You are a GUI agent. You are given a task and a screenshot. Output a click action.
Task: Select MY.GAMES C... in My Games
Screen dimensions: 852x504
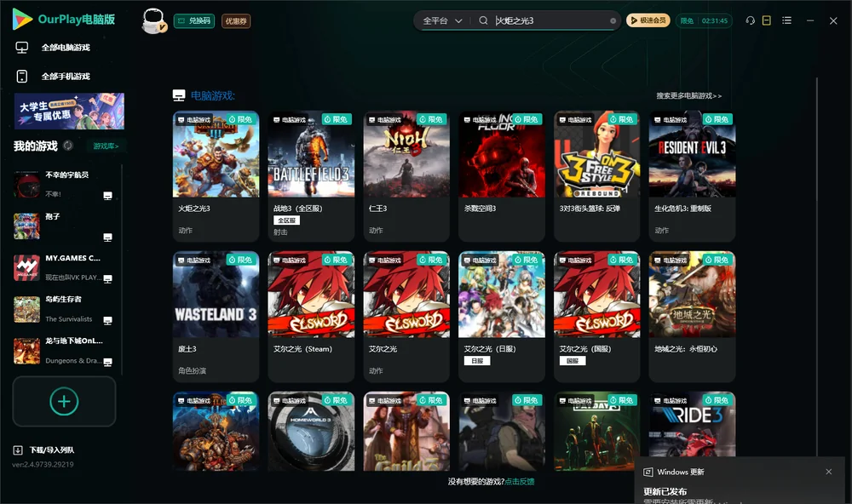point(64,267)
